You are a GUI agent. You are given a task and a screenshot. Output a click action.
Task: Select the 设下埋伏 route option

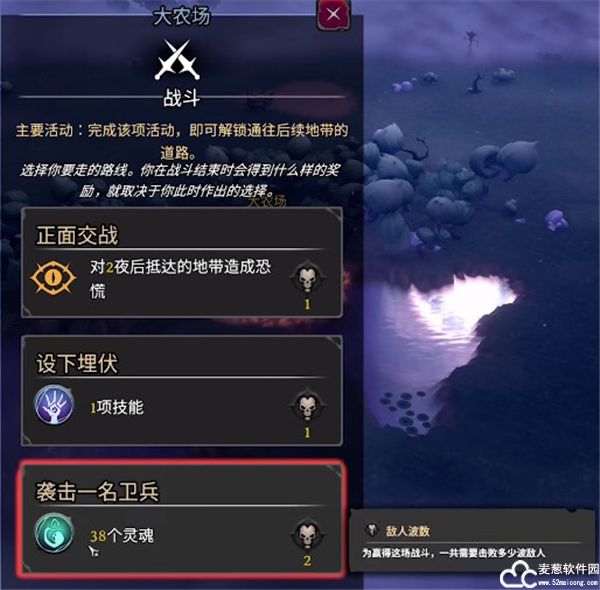coord(182,391)
